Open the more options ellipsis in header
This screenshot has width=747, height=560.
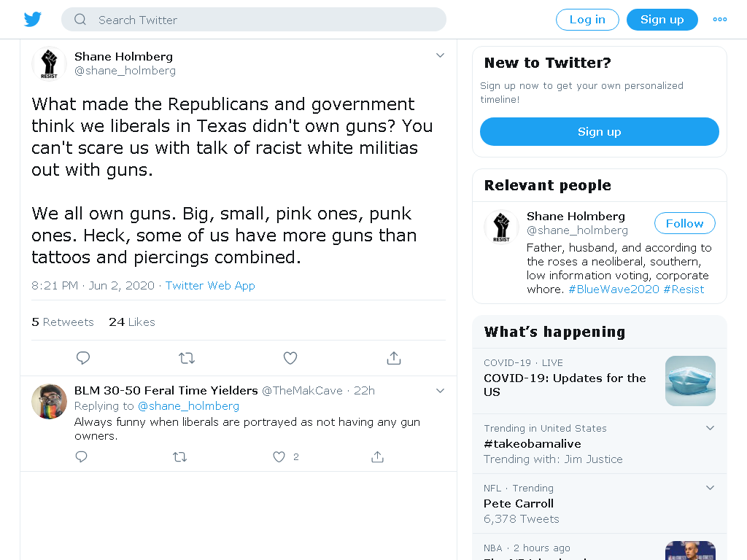point(720,20)
